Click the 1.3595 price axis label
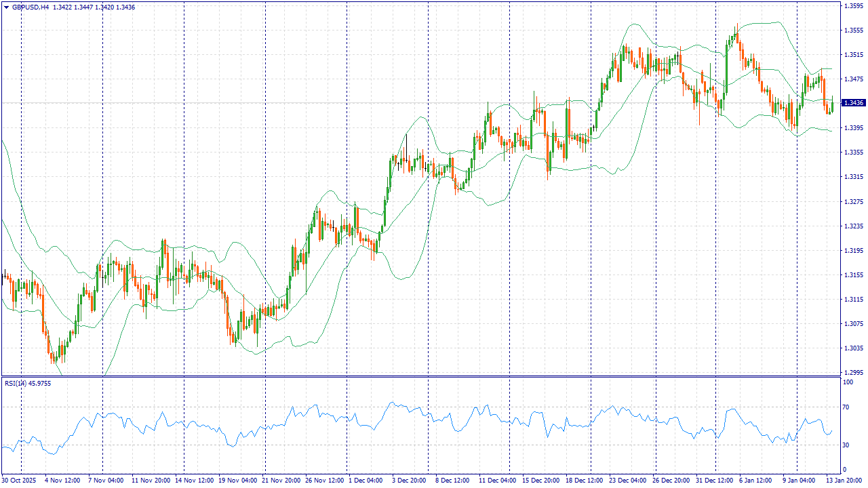Viewport: 868px width, 488px height. point(852,5)
